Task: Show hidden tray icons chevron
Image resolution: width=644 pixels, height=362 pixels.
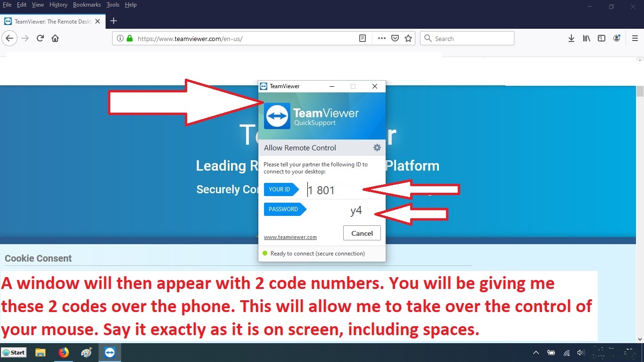Action: point(536,353)
